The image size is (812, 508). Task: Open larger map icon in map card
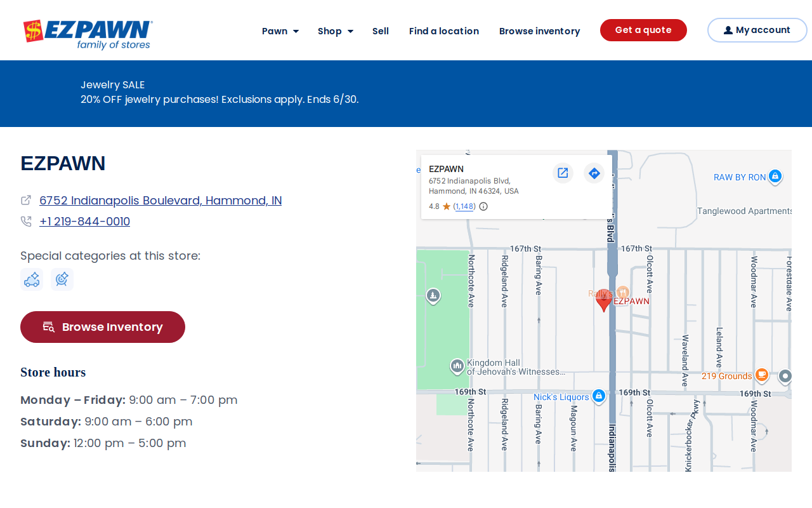click(563, 173)
